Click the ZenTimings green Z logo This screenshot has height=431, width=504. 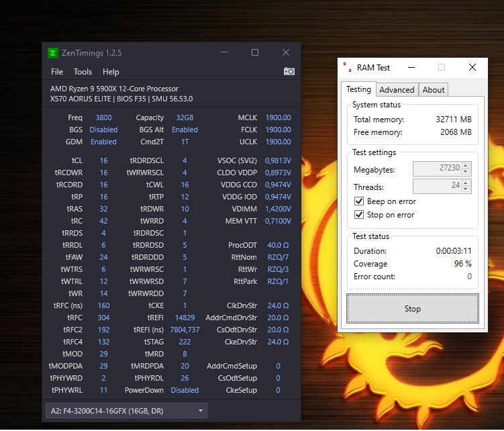(x=53, y=53)
